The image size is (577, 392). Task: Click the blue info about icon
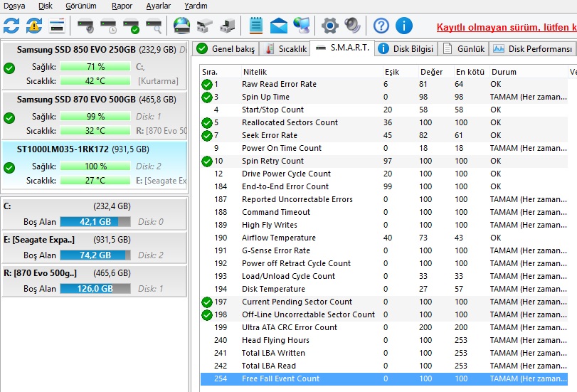404,26
